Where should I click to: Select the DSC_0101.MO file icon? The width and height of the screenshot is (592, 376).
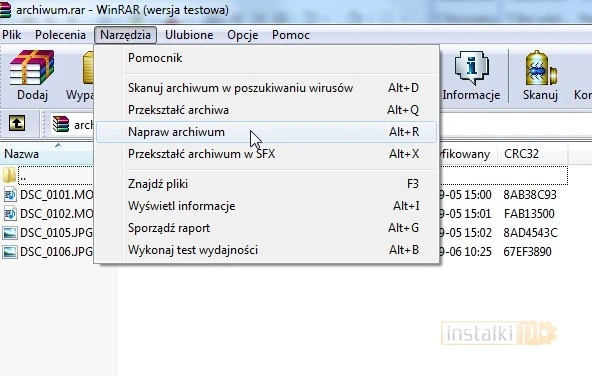pyautogui.click(x=10, y=195)
